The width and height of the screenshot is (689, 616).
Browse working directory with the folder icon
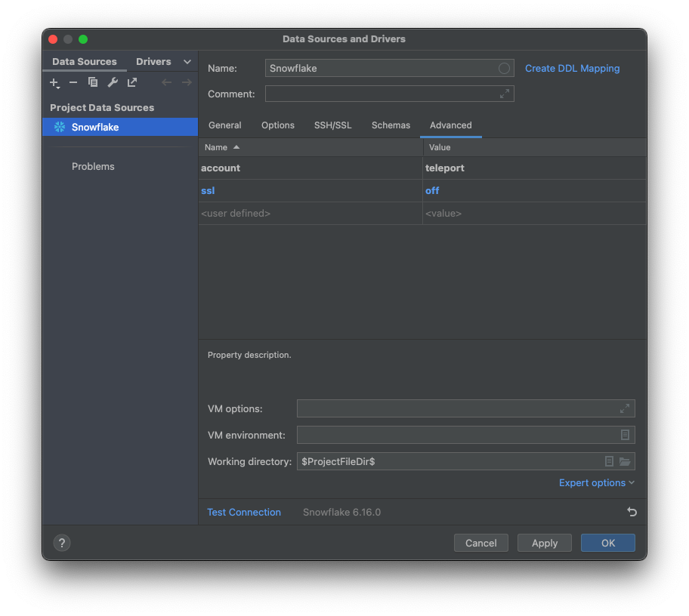pos(626,461)
